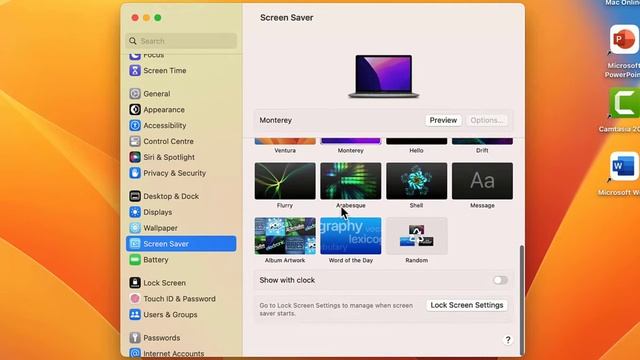Choose the Flurry screen saver thumbnail
This screenshot has height=360, width=640.
(x=285, y=181)
